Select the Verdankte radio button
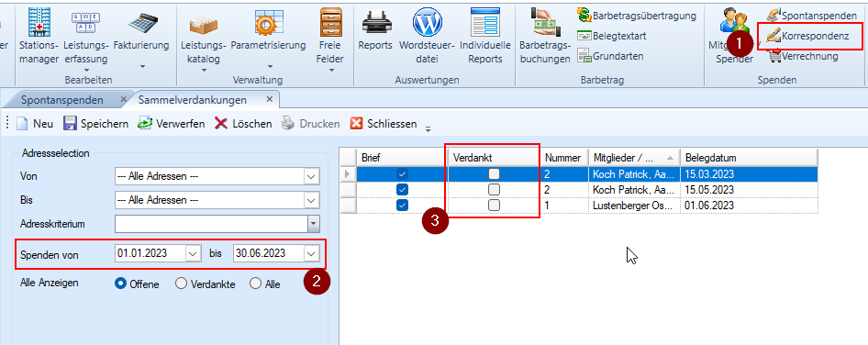868x345 pixels. (181, 284)
